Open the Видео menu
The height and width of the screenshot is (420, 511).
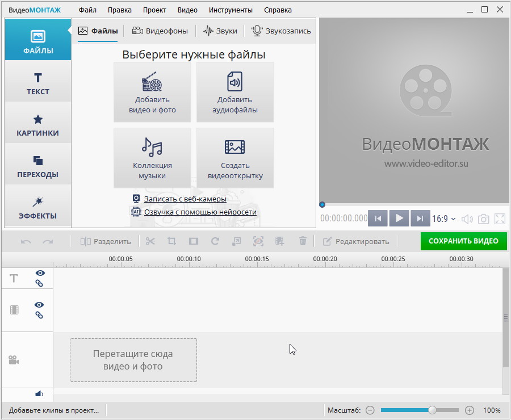pyautogui.click(x=187, y=10)
